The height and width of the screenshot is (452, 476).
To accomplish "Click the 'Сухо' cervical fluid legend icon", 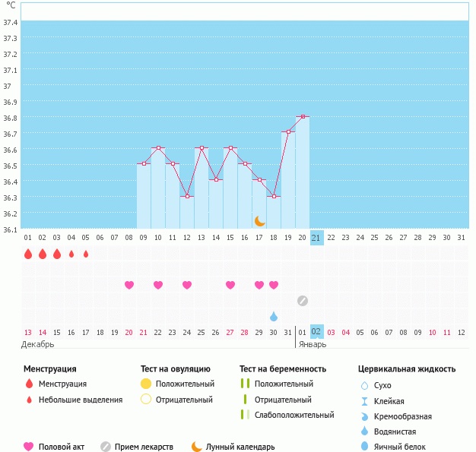I will point(364,385).
